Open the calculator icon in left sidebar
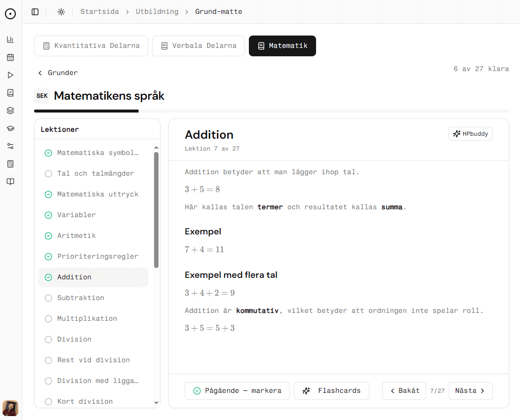520x420 pixels. coord(10,164)
